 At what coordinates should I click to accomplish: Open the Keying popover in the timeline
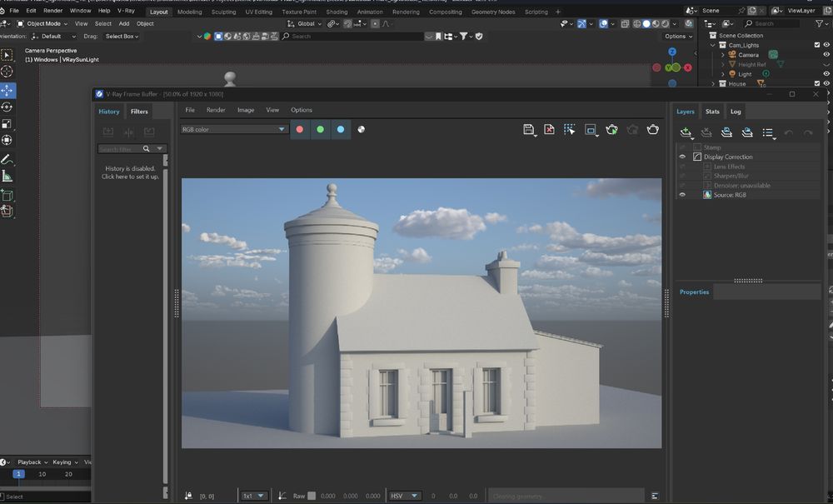point(65,462)
